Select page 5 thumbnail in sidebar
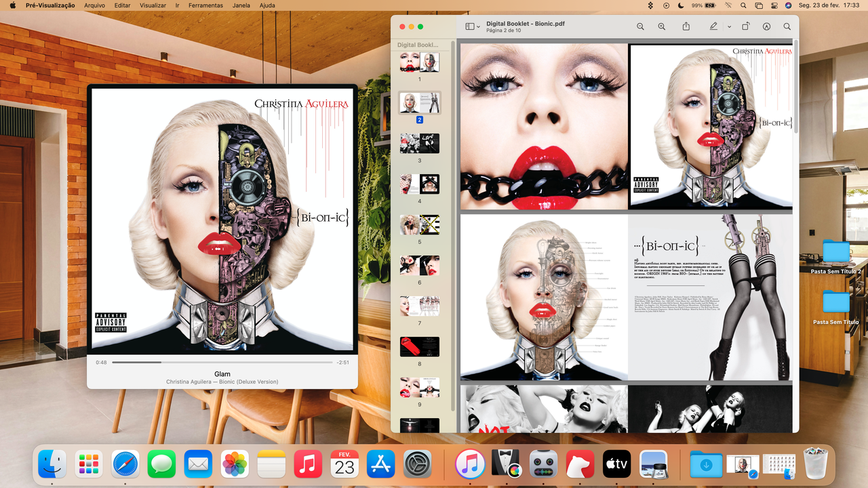Image resolution: width=868 pixels, height=488 pixels. click(420, 225)
